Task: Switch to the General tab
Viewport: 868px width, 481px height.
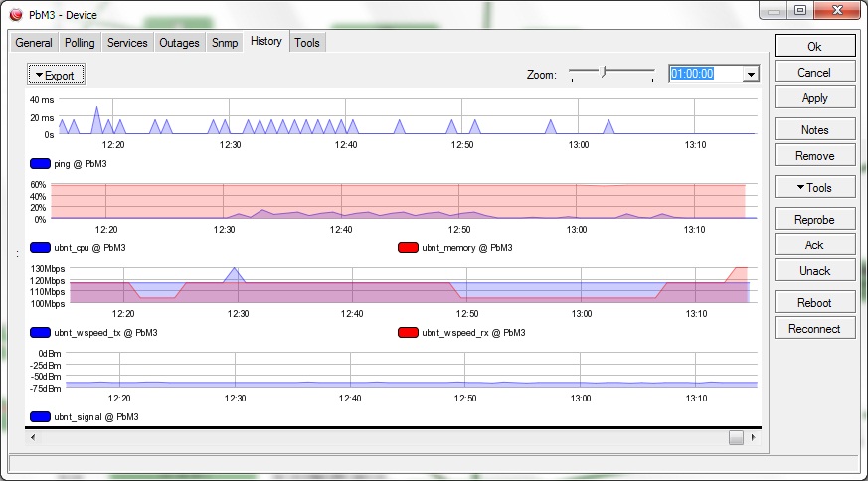Action: (x=34, y=43)
